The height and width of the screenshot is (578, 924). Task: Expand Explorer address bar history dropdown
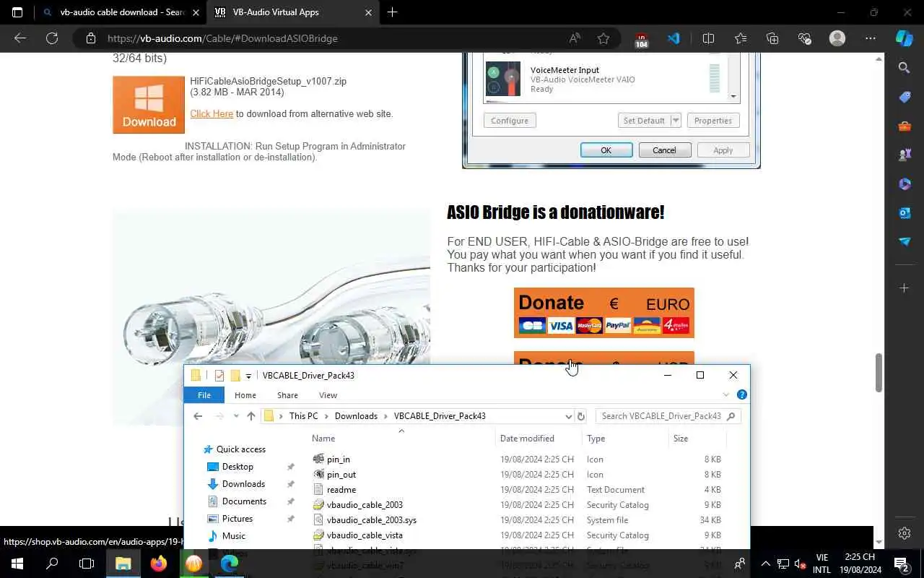(568, 416)
